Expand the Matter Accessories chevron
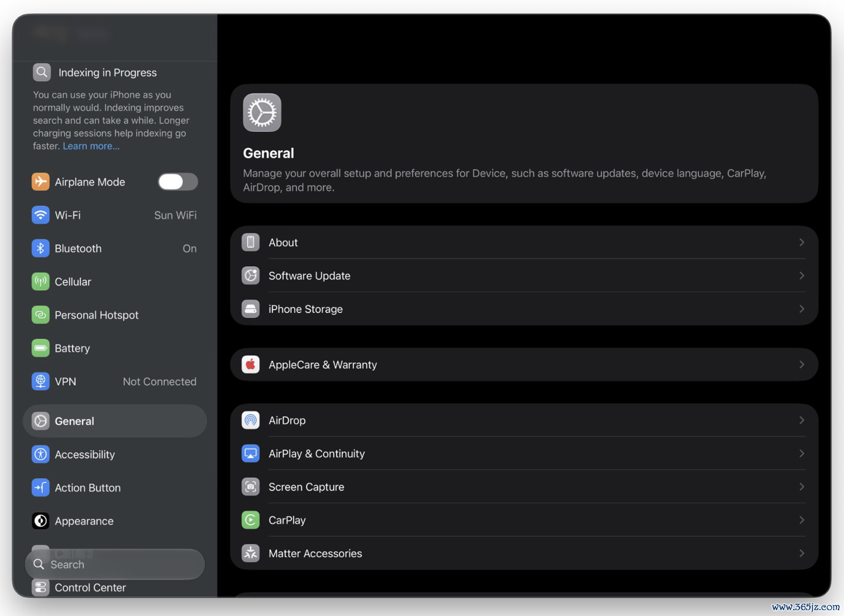This screenshot has height=616, width=844. (x=802, y=553)
